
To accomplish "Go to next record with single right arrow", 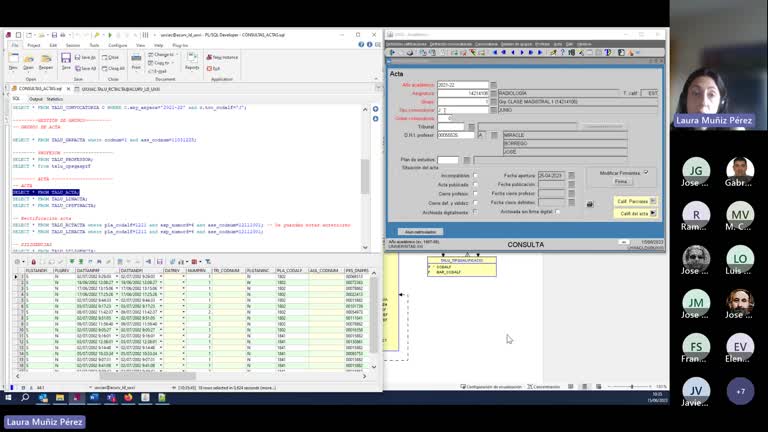I will pos(522,52).
